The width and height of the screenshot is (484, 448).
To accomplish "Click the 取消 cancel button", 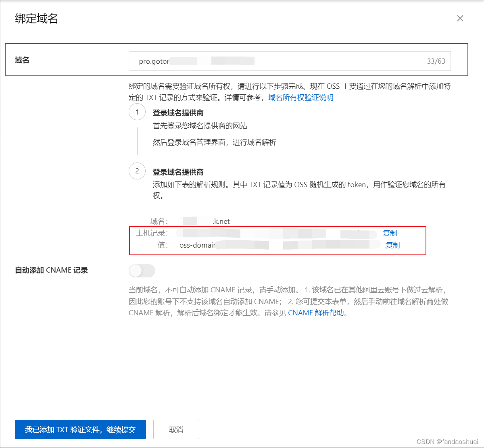I will tap(176, 429).
